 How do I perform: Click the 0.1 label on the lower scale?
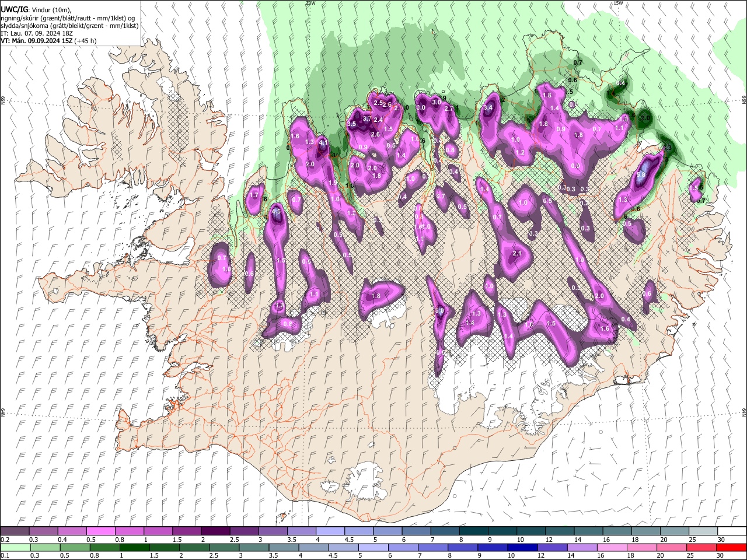pos(5,555)
